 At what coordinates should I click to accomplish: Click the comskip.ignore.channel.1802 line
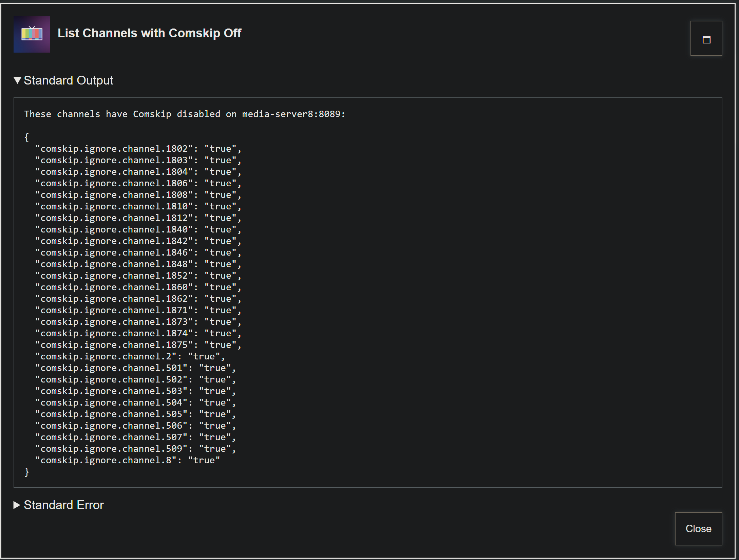(x=138, y=149)
